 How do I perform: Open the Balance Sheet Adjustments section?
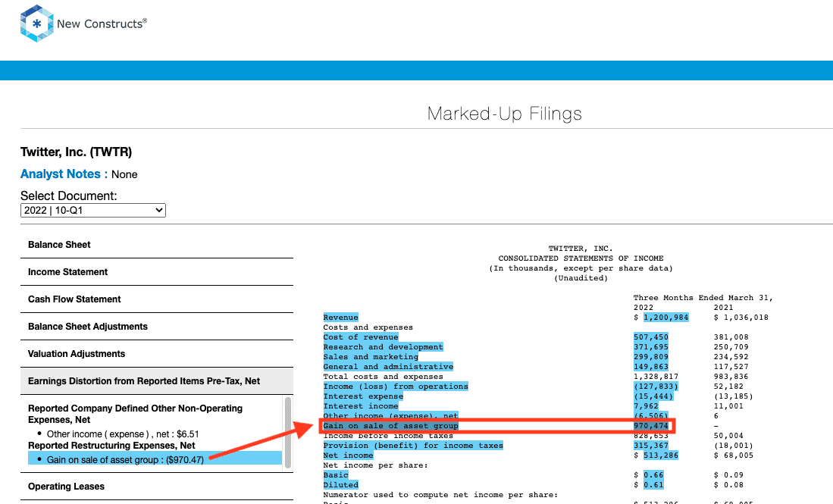pyautogui.click(x=157, y=327)
